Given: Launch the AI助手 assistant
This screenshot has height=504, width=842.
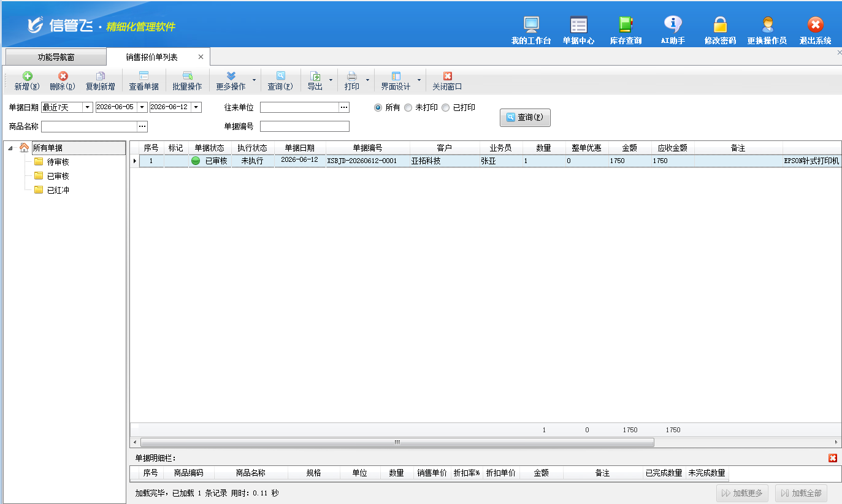Looking at the screenshot, I should (x=673, y=31).
